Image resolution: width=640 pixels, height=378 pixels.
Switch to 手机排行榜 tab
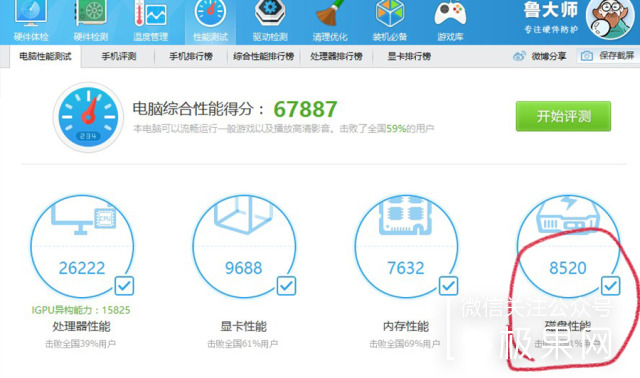tap(191, 56)
